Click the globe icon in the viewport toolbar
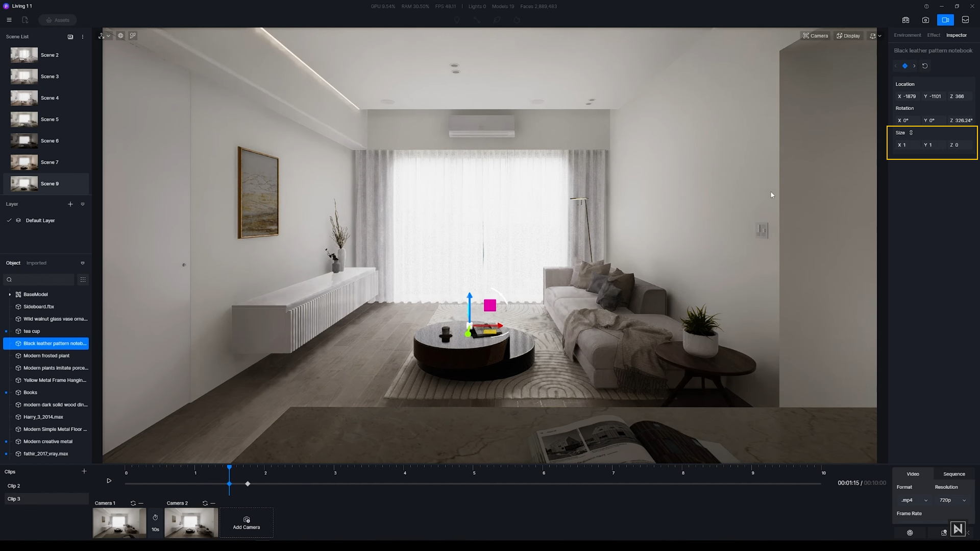This screenshot has height=551, width=980. pos(121,35)
